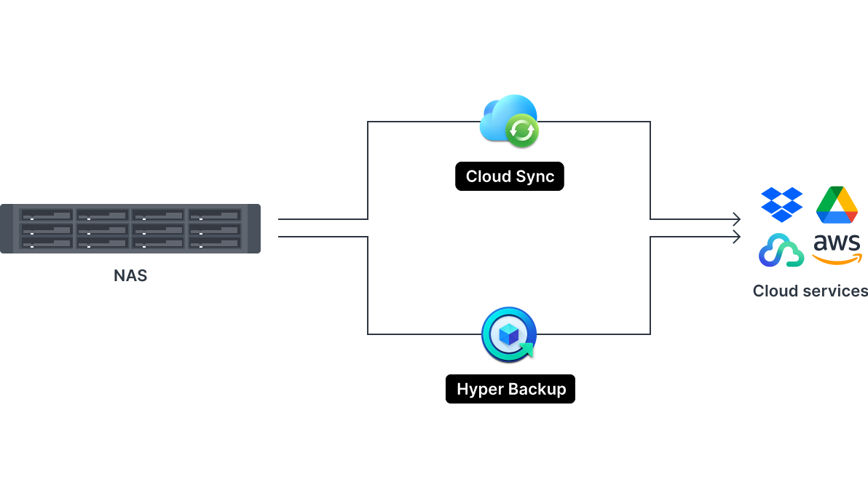
Task: Click the blue cube inside the Hyper Backup icon
Action: [510, 333]
